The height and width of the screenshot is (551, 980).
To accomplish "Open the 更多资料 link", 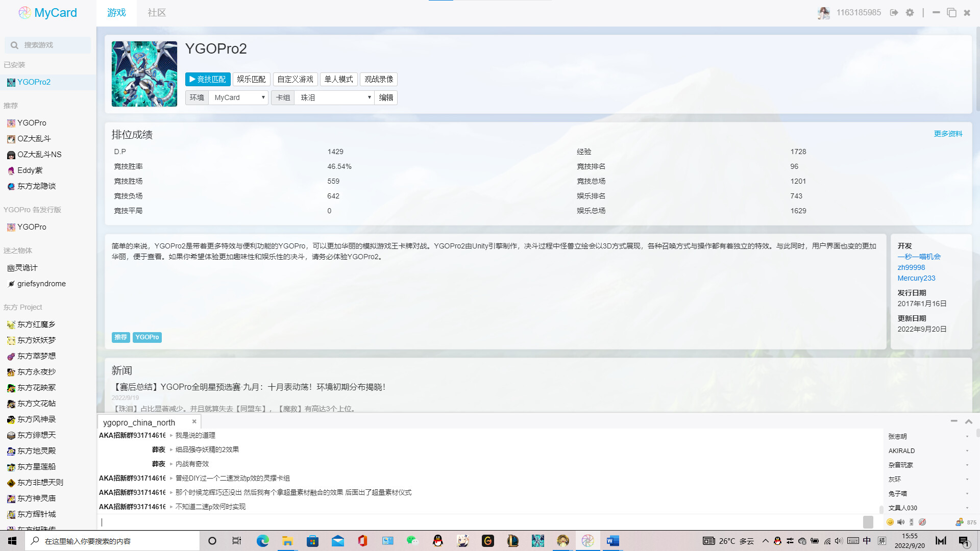I will point(948,134).
